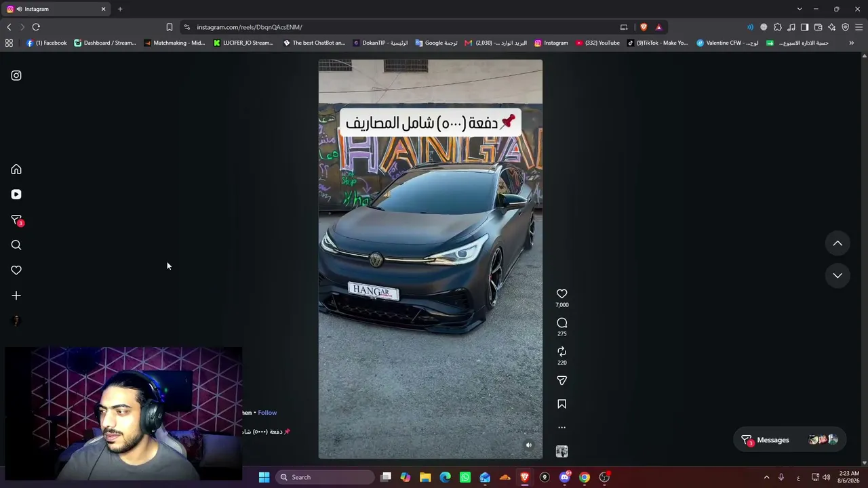Open File Explorer from the taskbar
The width and height of the screenshot is (868, 488).
[425, 477]
